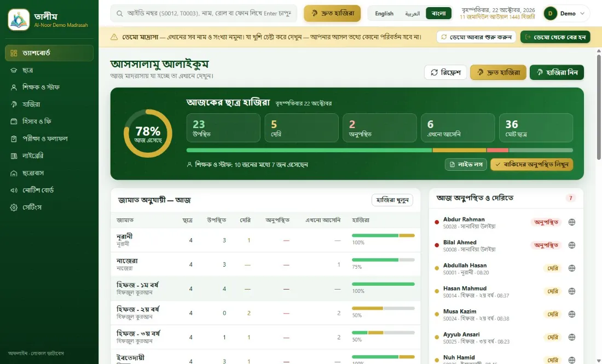
Task: Open লাইব্রেরি sidebar section
Action: (49, 156)
